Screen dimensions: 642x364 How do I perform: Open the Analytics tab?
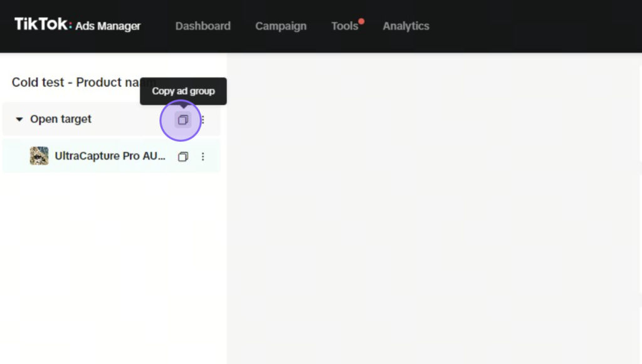[406, 26]
